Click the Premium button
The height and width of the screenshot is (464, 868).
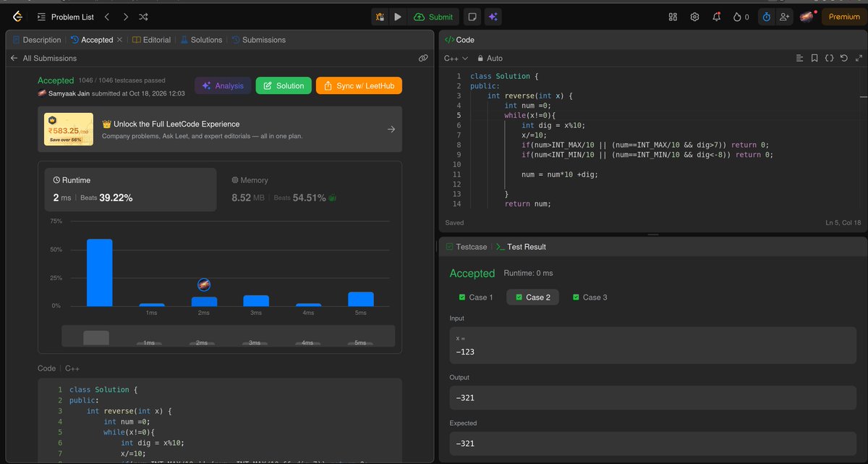[x=844, y=17]
